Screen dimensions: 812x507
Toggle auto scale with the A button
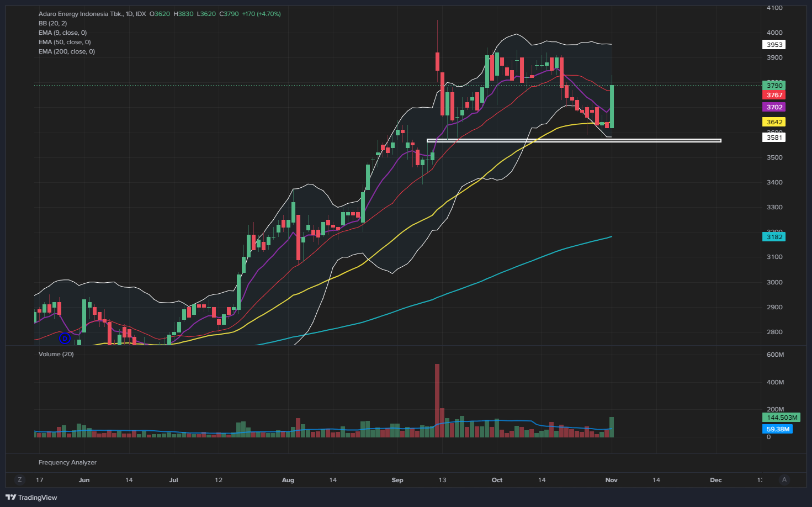784,480
